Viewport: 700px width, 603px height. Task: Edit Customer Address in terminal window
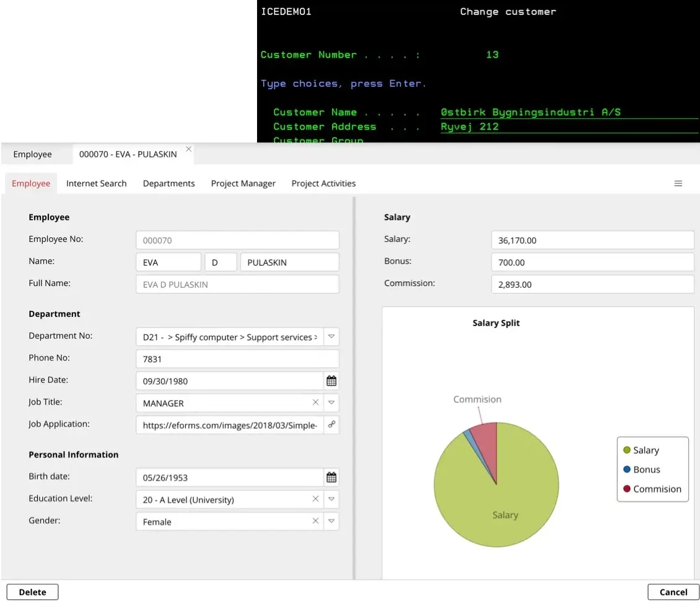[569, 127]
